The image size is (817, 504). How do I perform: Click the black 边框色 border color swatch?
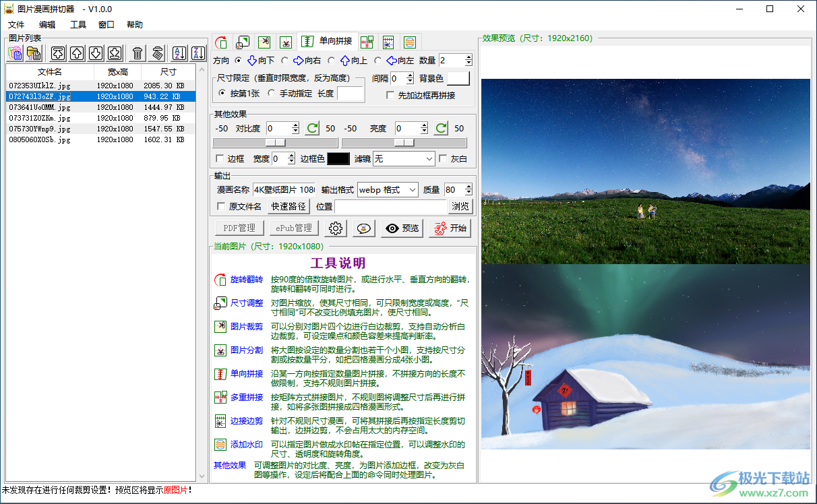coord(338,158)
